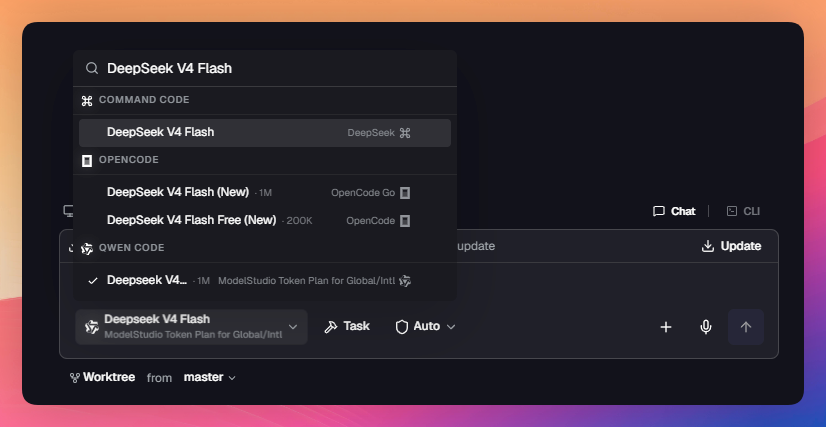Switch to the Chat tab
The height and width of the screenshot is (427, 826).
[x=674, y=211]
